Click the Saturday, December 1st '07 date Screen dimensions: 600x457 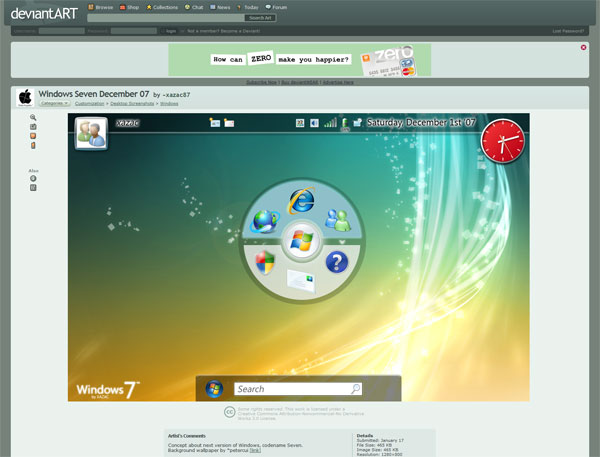point(421,122)
